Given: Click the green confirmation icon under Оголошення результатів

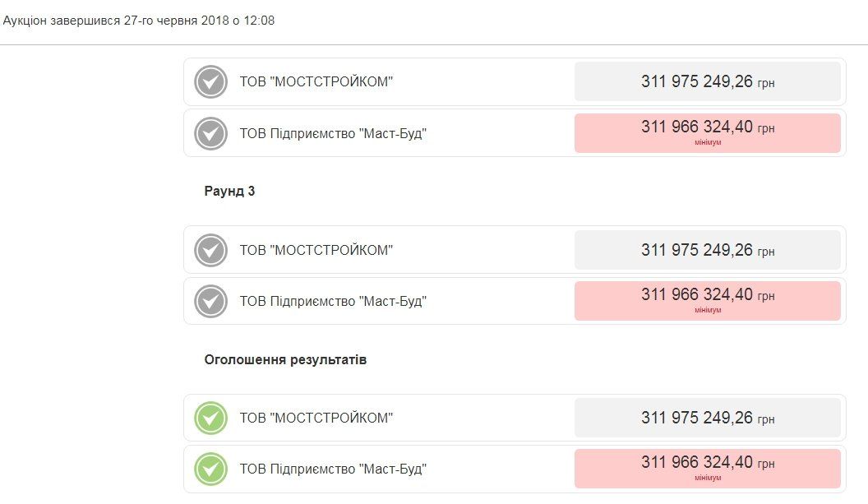Looking at the screenshot, I should pos(211,418).
